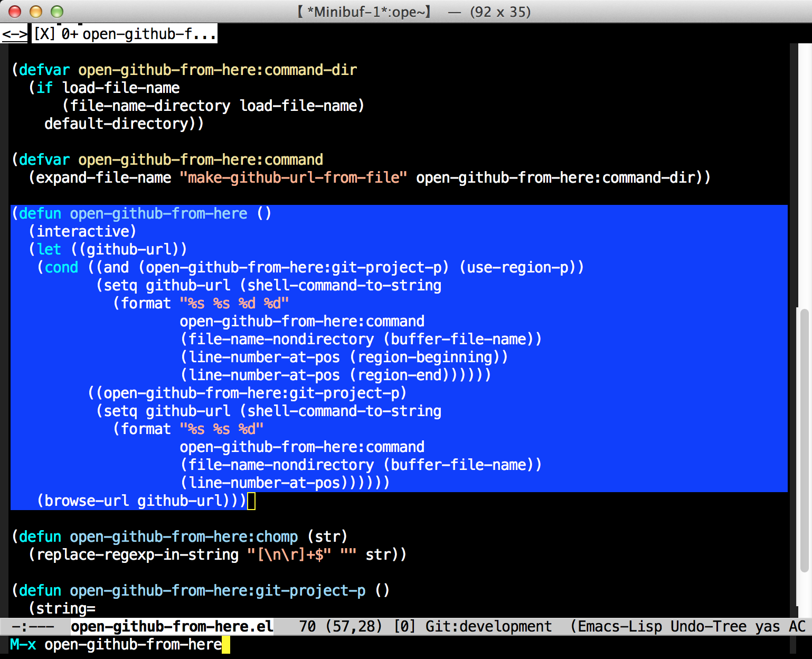This screenshot has width=812, height=659.
Task: Click the red close window button
Action: coord(15,12)
